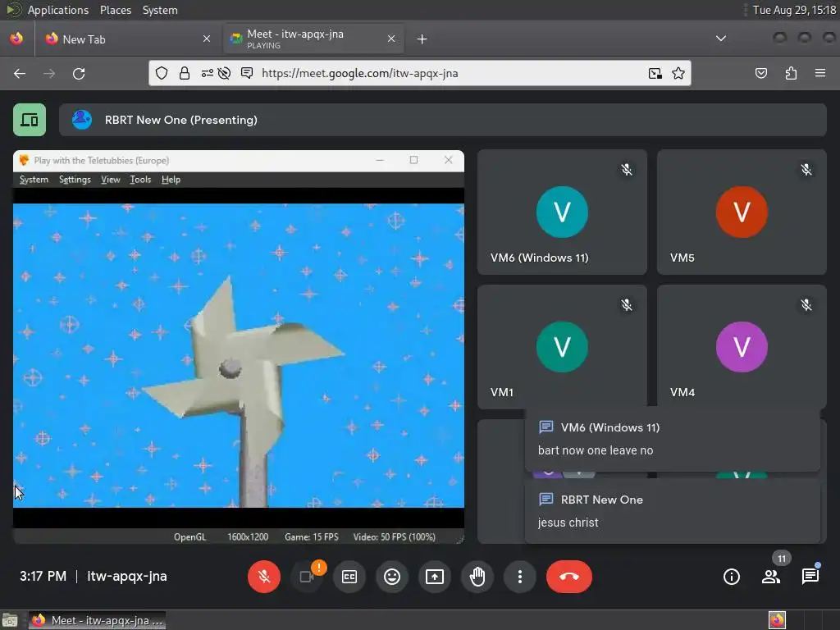The width and height of the screenshot is (840, 630).
Task: Click muted mic icon on VM6 tile
Action: coord(626,170)
